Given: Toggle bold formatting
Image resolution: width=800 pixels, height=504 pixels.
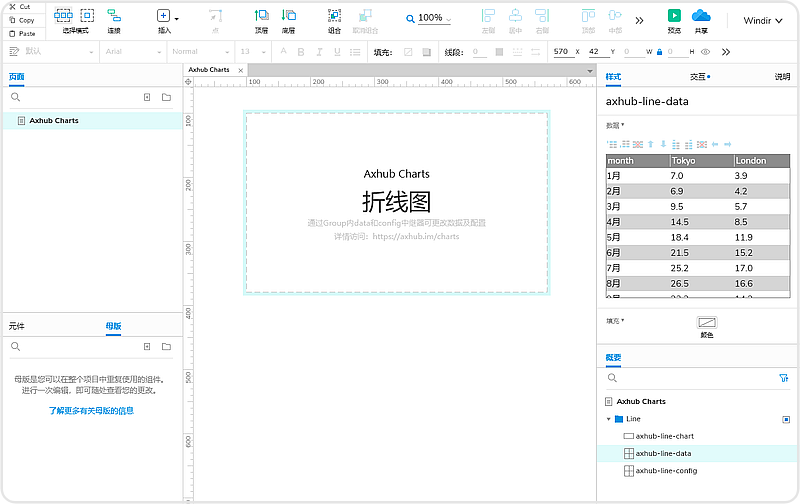Looking at the screenshot, I should pos(301,52).
